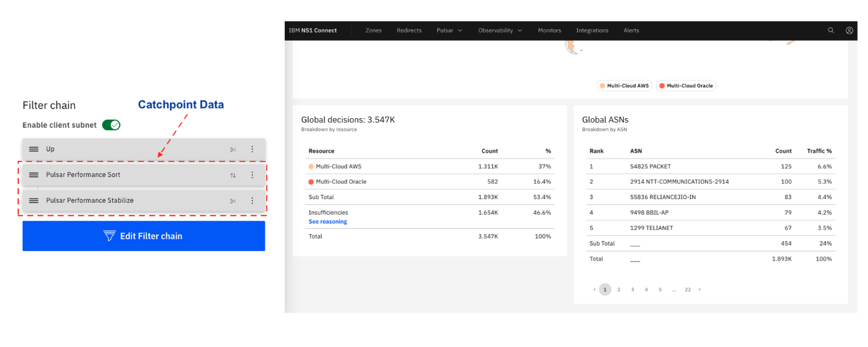Click the ASN column header
This screenshot has height=347, width=868.
click(636, 151)
